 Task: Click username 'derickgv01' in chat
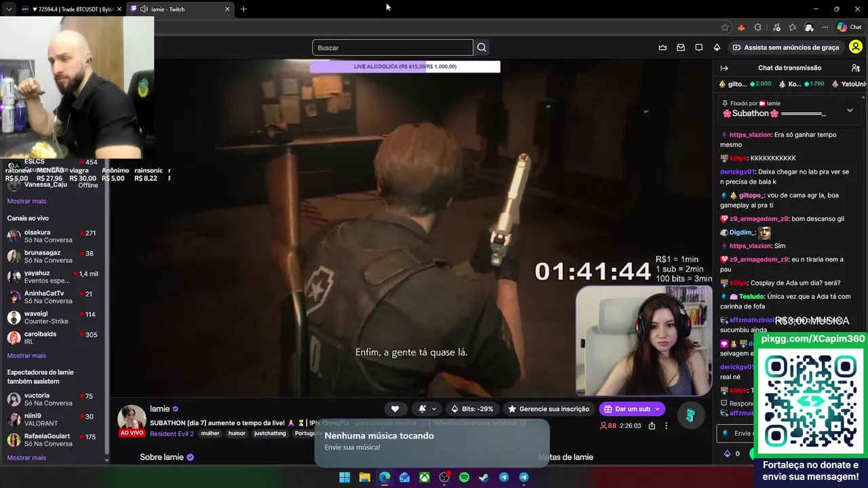pyautogui.click(x=737, y=172)
